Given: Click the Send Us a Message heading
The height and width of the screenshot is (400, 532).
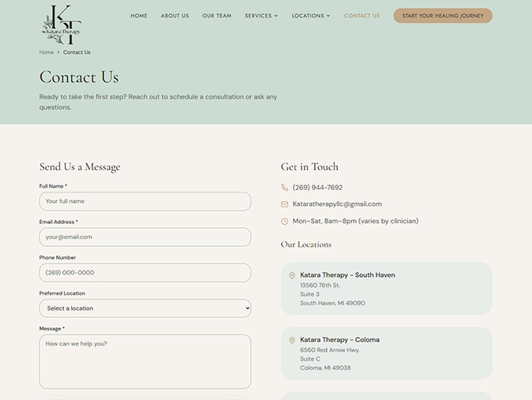Looking at the screenshot, I should [80, 167].
